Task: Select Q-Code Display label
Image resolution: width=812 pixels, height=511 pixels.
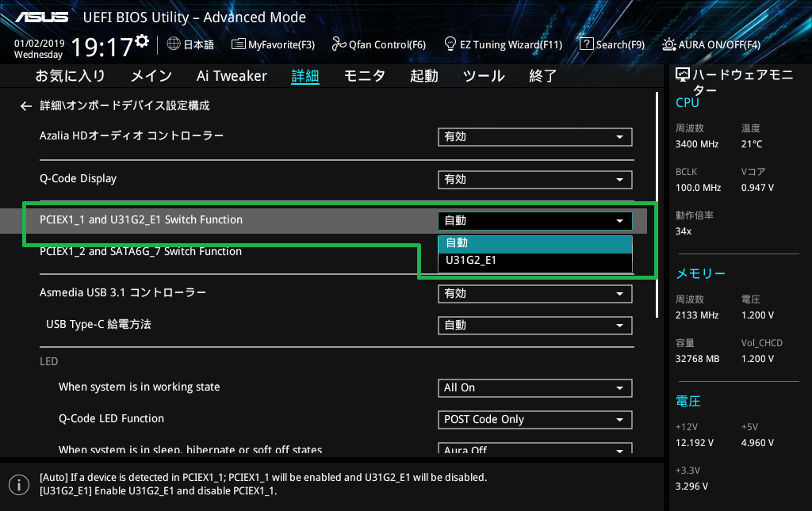Action: coord(79,178)
